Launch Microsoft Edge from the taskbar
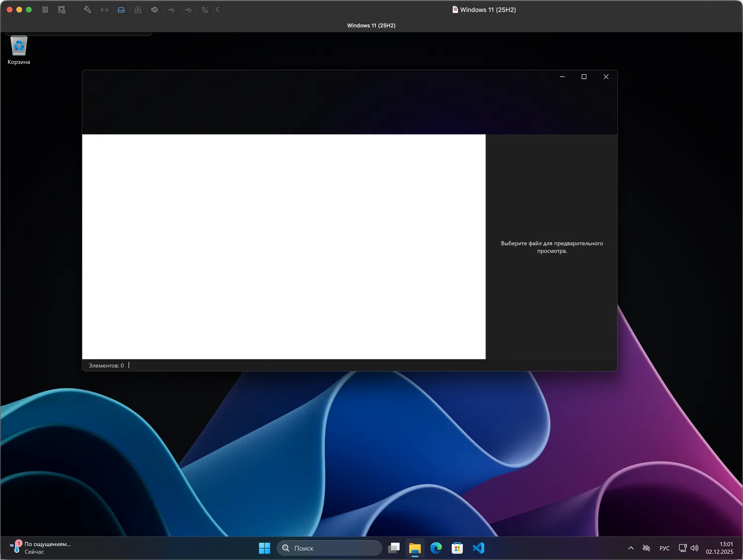The height and width of the screenshot is (560, 743). click(x=436, y=548)
